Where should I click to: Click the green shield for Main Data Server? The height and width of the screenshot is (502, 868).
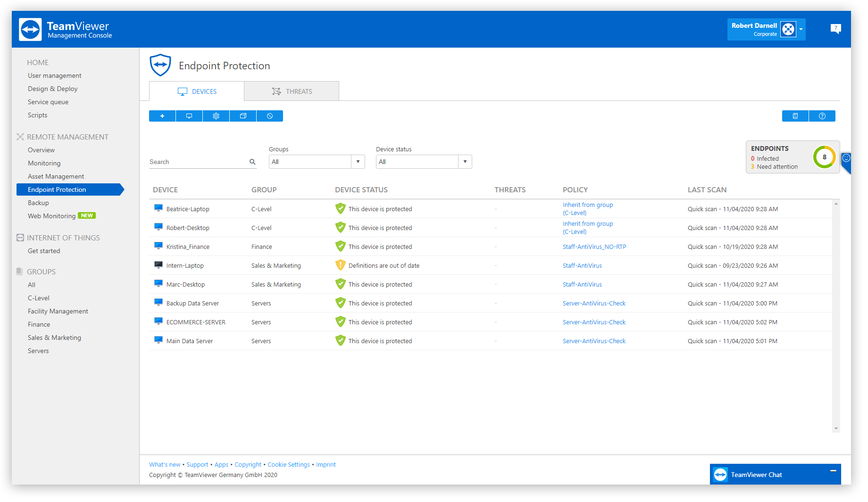pos(341,340)
